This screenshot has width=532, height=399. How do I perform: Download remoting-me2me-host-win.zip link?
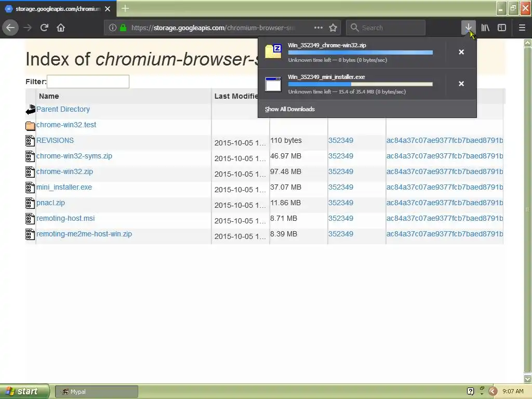[84, 234]
